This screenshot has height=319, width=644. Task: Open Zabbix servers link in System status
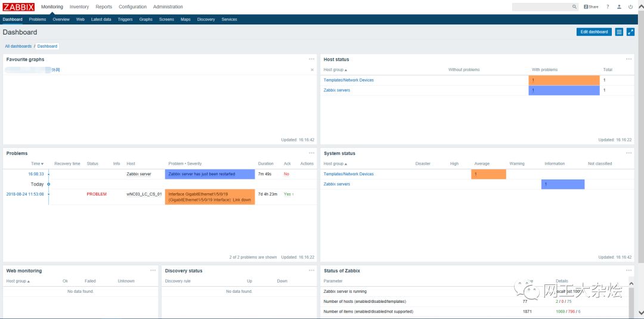(337, 184)
